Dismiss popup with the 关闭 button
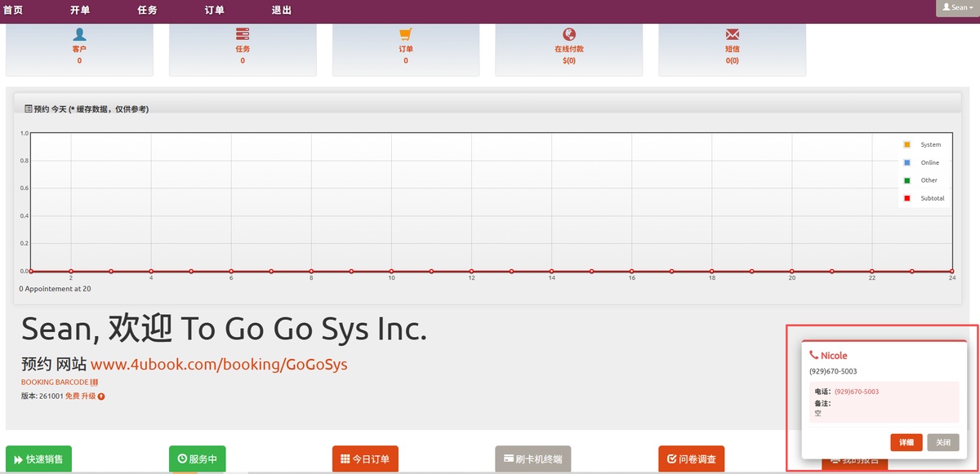 [943, 442]
